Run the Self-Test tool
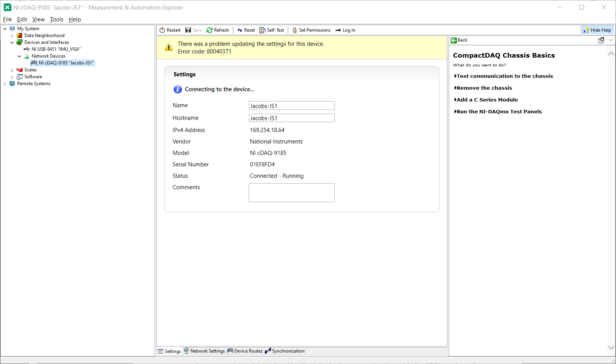This screenshot has width=616, height=364. click(x=272, y=30)
